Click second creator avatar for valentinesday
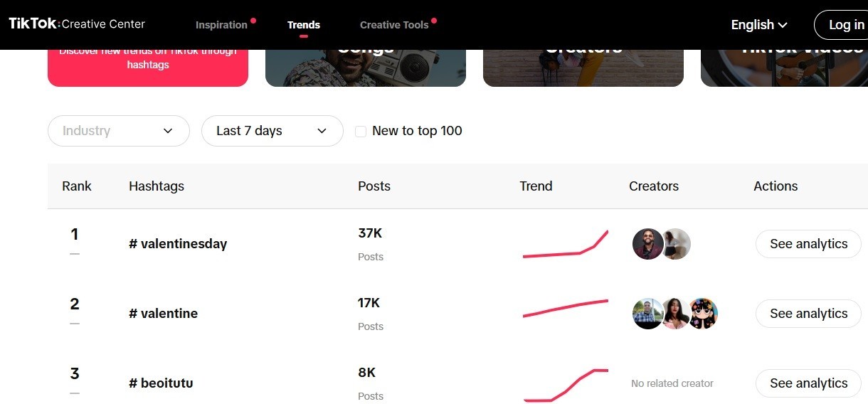Screen dimensions: 868x404 pyautogui.click(x=677, y=244)
